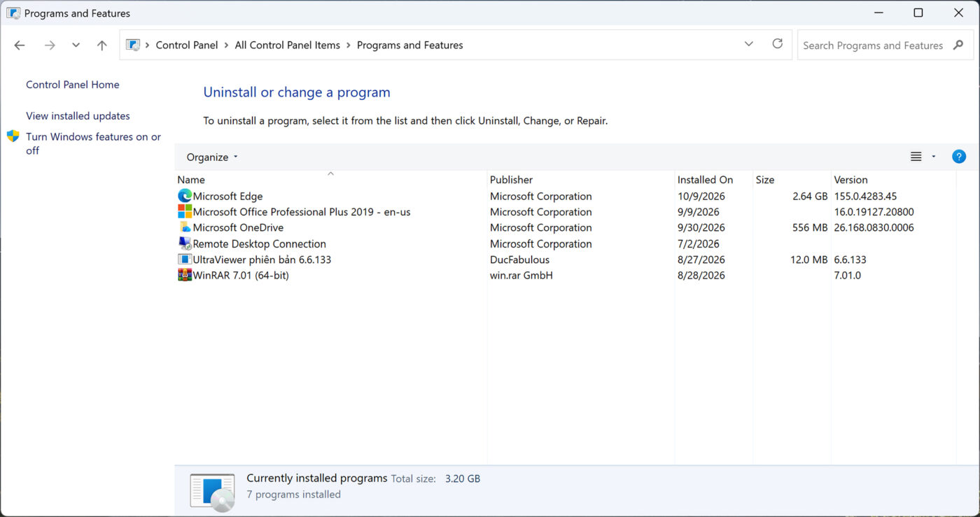Select the Remote Desktop Connection icon
Viewport: 980px width, 517px height.
[185, 243]
